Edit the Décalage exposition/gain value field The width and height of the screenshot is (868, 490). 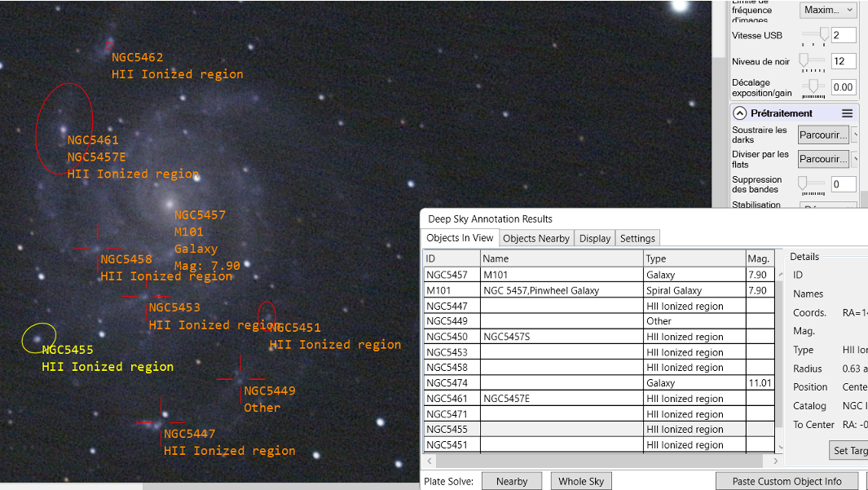coord(843,87)
